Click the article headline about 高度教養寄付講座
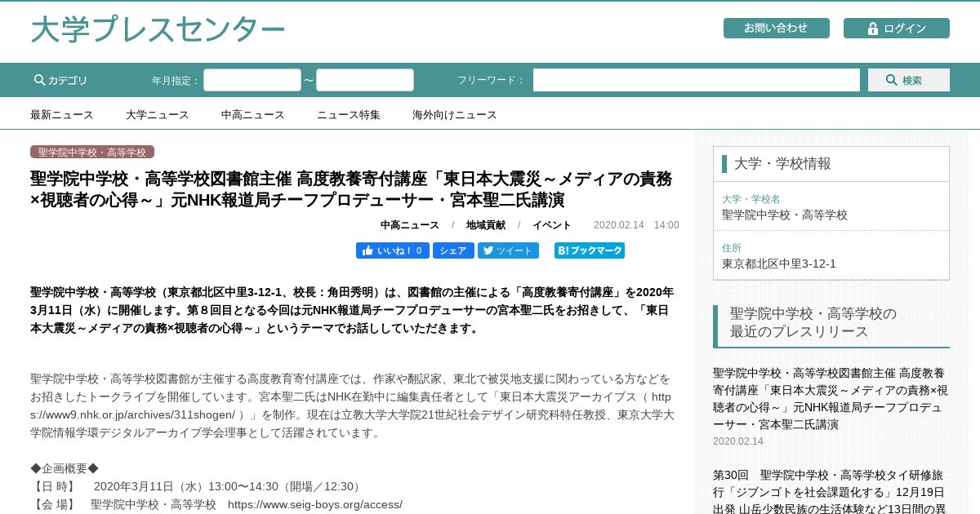The height and width of the screenshot is (514, 980). tap(351, 189)
